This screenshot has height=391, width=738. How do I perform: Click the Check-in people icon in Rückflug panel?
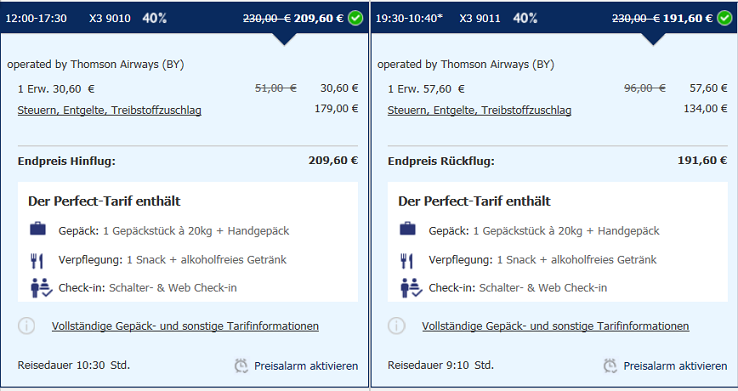pos(411,287)
